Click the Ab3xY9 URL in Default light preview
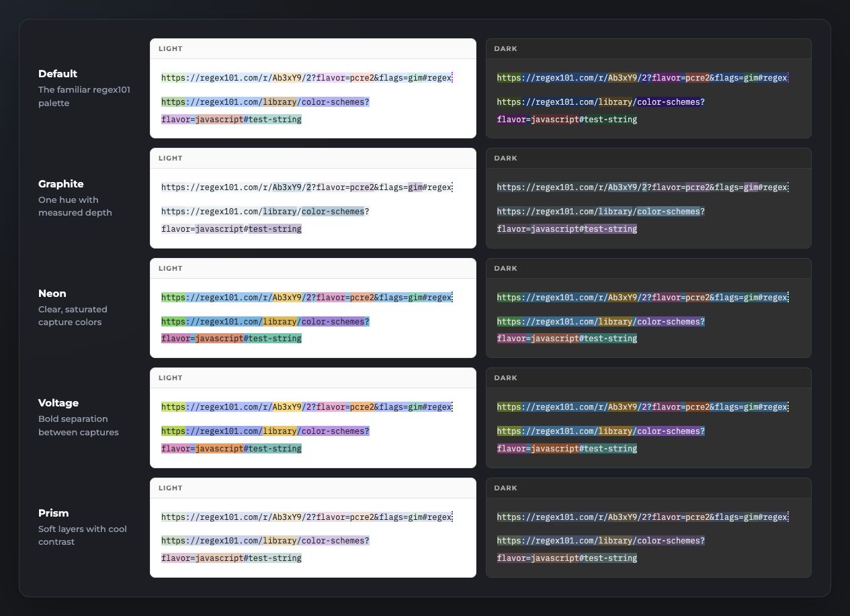The width and height of the screenshot is (850, 616). [x=306, y=78]
